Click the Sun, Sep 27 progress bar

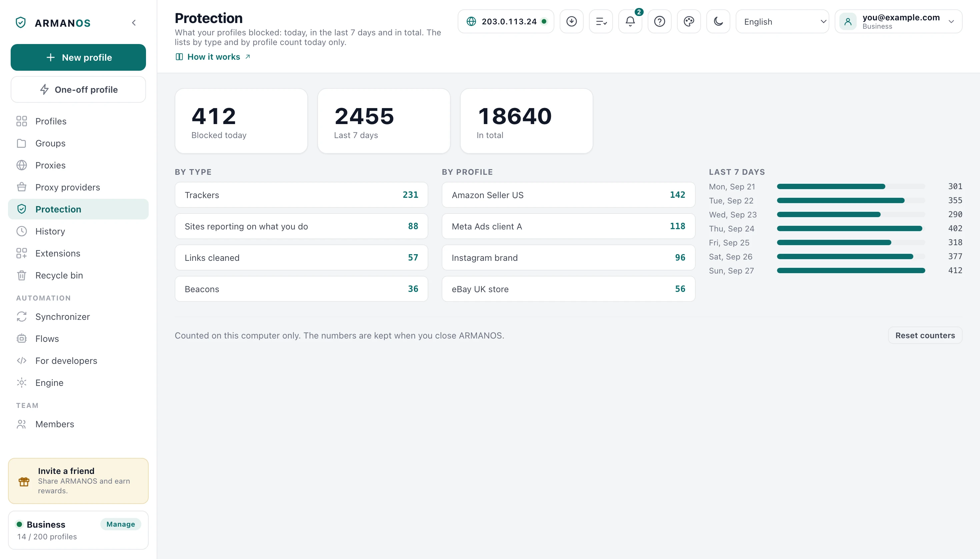pos(851,271)
